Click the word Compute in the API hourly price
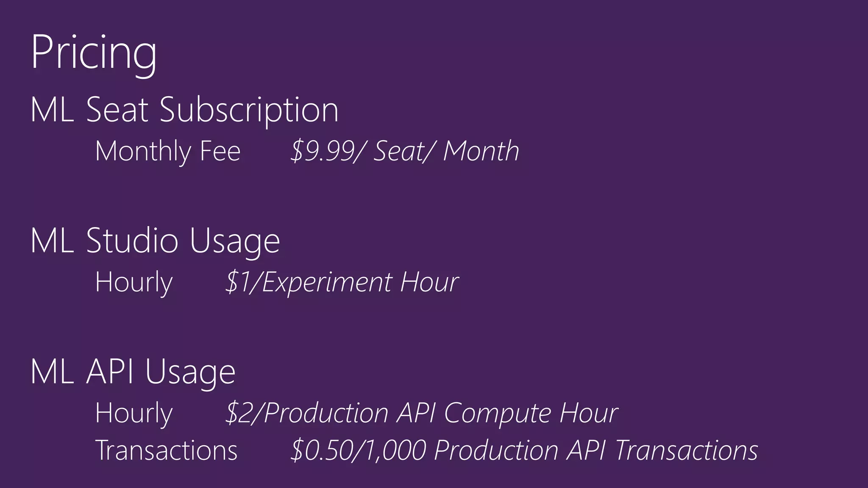 pyautogui.click(x=498, y=414)
